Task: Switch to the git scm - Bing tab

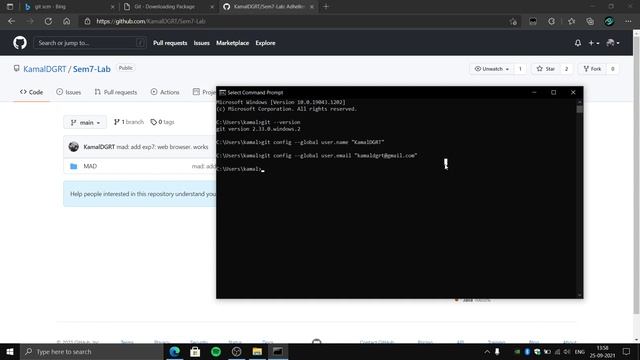Action: click(x=68, y=7)
